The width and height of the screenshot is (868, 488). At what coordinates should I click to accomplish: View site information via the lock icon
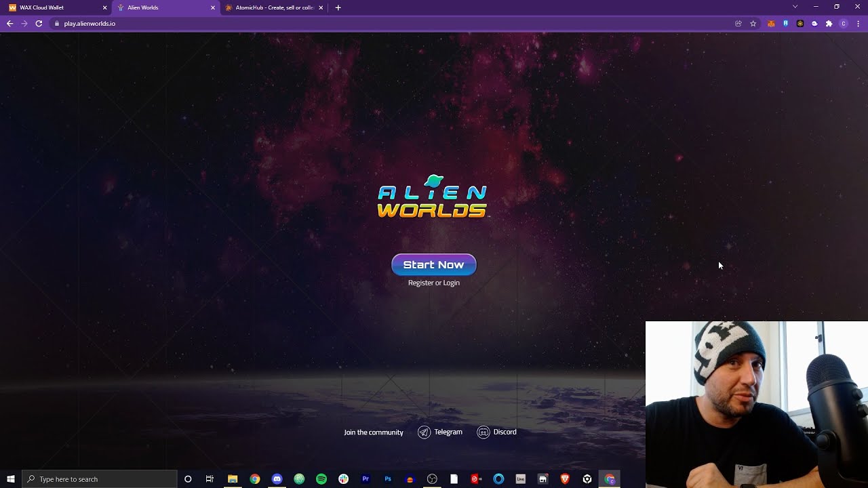pyautogui.click(x=58, y=23)
